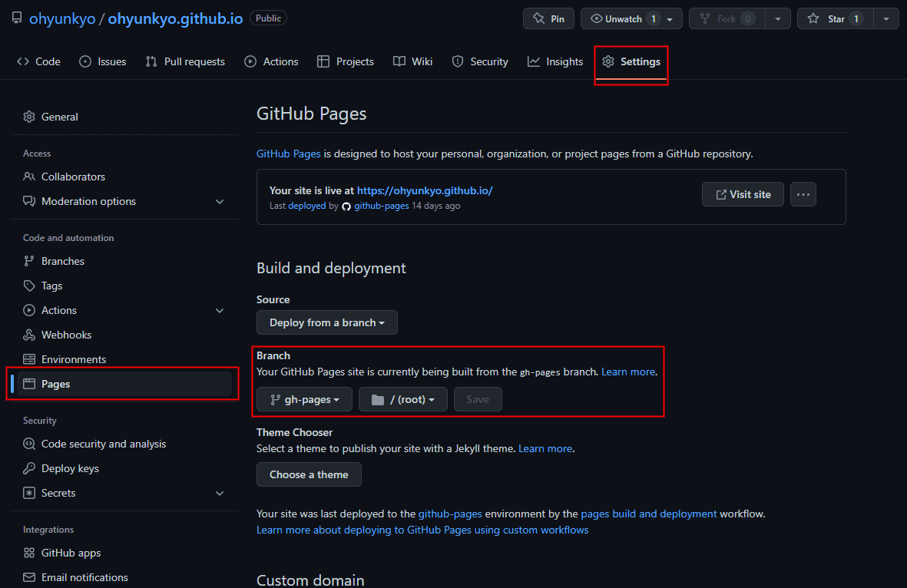The height and width of the screenshot is (588, 907).
Task: Open the three-dots menu beside Visit site
Action: pyautogui.click(x=803, y=194)
